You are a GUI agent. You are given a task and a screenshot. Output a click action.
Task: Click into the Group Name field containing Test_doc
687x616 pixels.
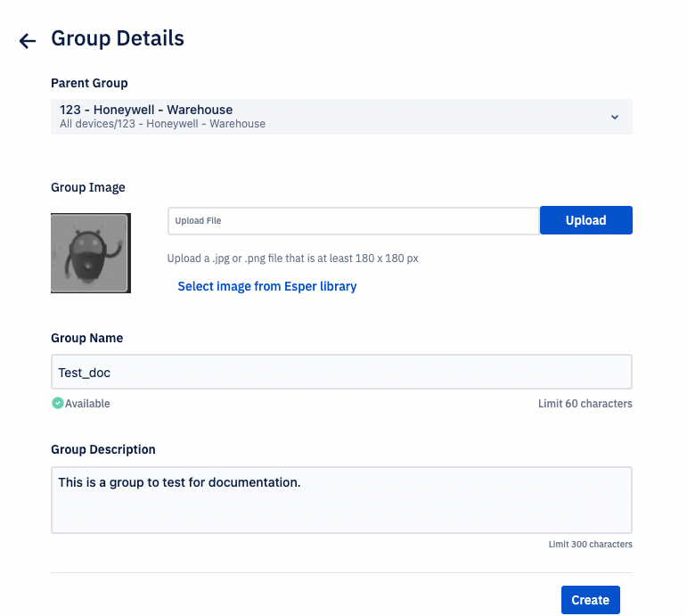point(341,372)
